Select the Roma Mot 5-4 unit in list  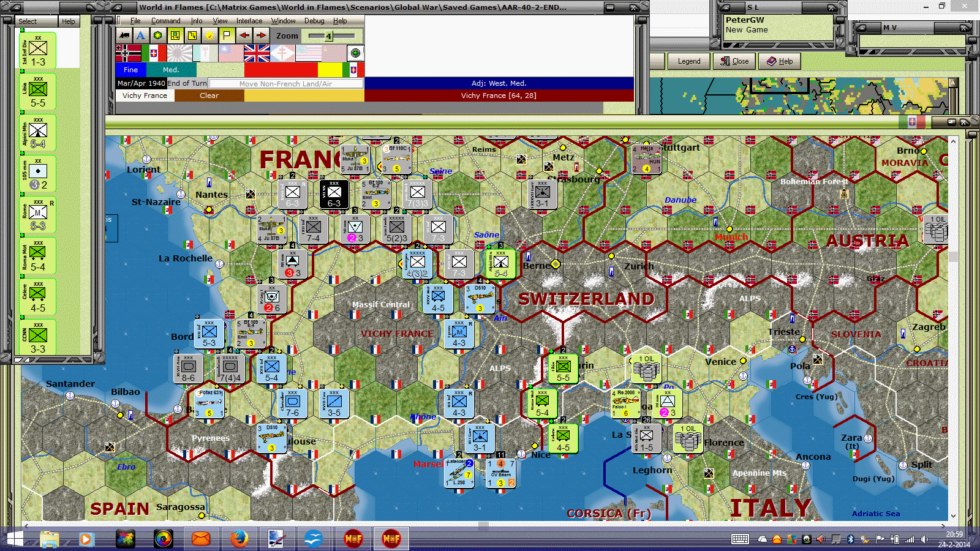coord(38,255)
